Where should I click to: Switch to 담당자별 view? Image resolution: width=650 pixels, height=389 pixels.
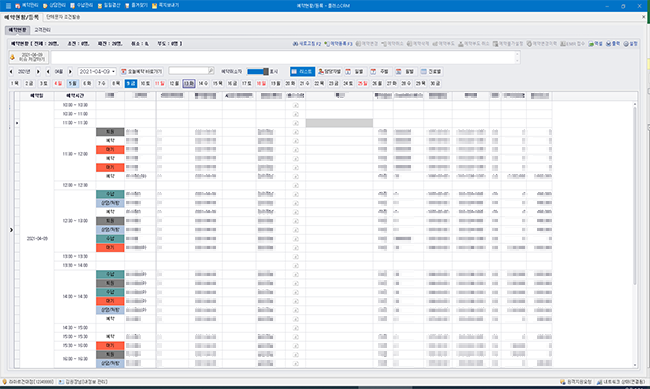[329, 72]
